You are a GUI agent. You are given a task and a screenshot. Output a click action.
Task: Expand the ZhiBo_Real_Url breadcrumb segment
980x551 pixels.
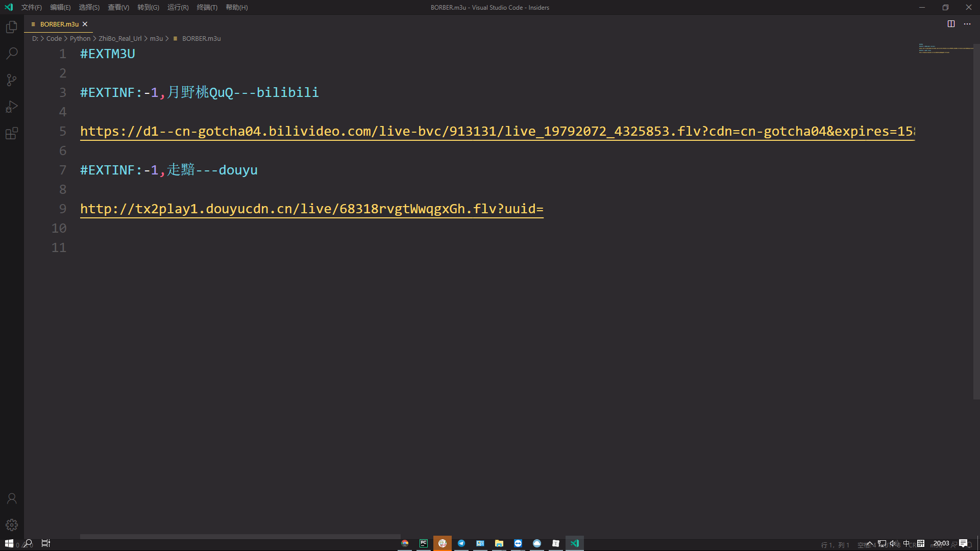(x=120, y=38)
